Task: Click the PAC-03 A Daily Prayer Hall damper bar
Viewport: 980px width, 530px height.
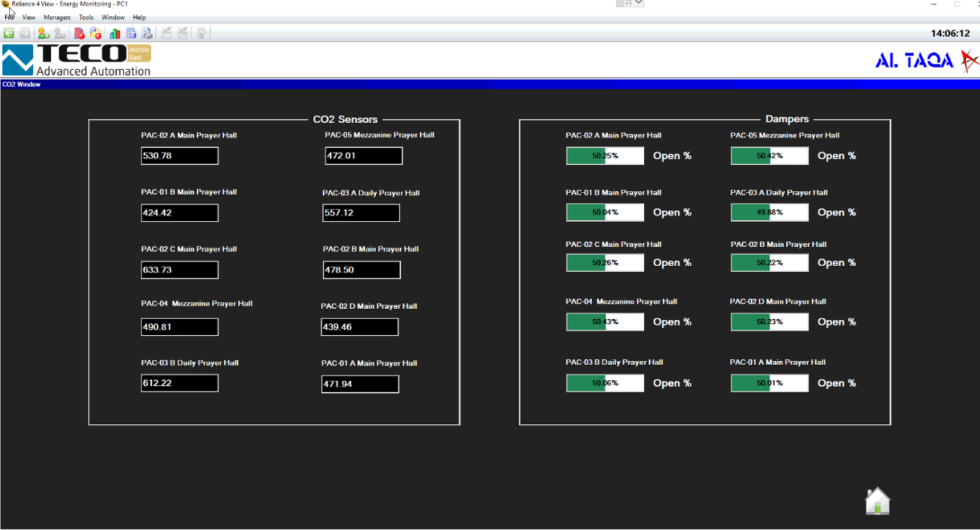Action: [769, 213]
